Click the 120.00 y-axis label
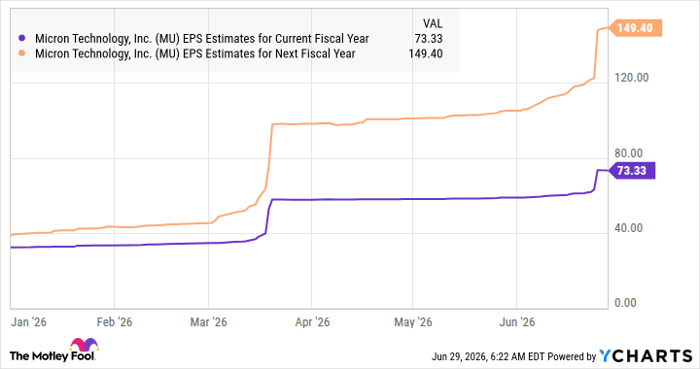The width and height of the screenshot is (700, 369). 631,78
